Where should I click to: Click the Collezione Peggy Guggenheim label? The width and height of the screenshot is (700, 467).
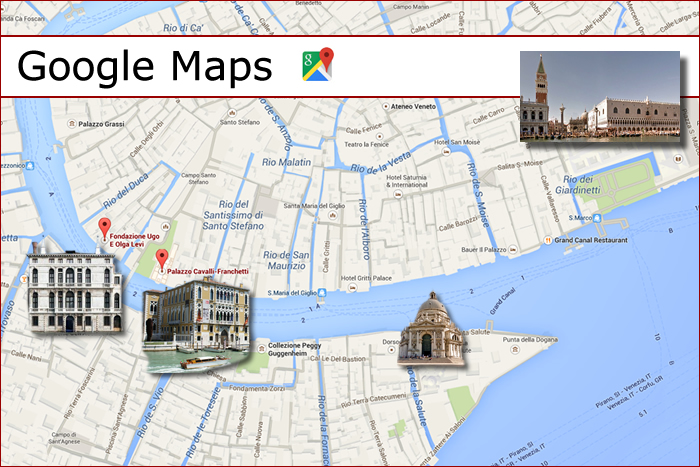point(295,349)
